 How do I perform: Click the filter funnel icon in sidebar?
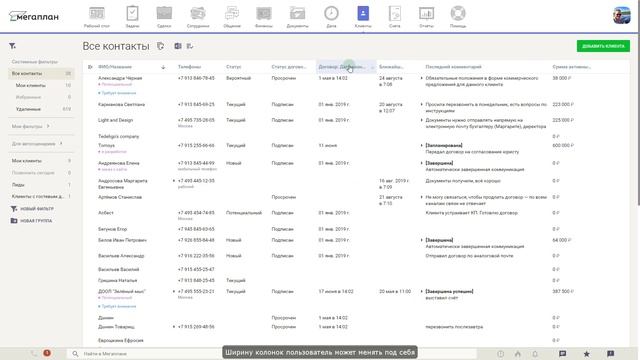(13, 46)
